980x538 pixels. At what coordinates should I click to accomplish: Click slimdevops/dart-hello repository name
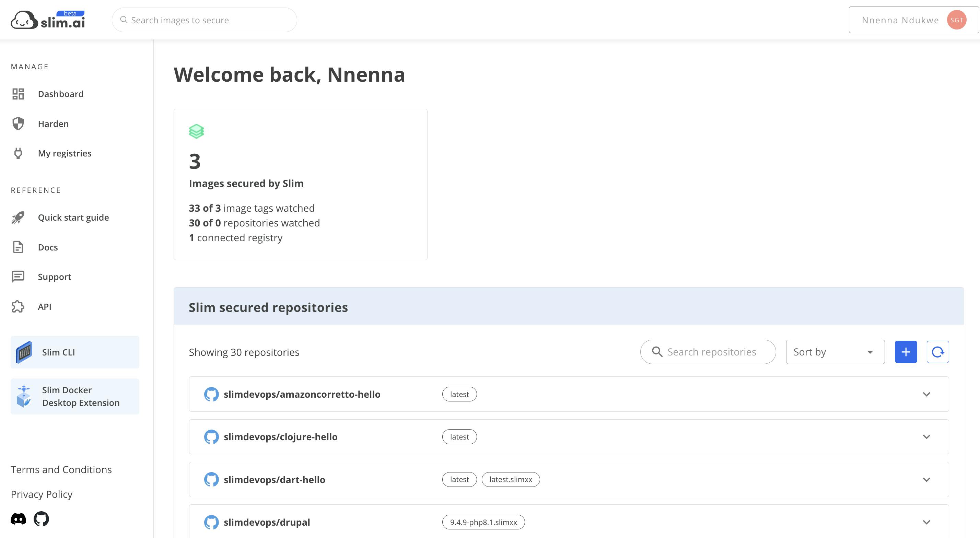tap(274, 479)
